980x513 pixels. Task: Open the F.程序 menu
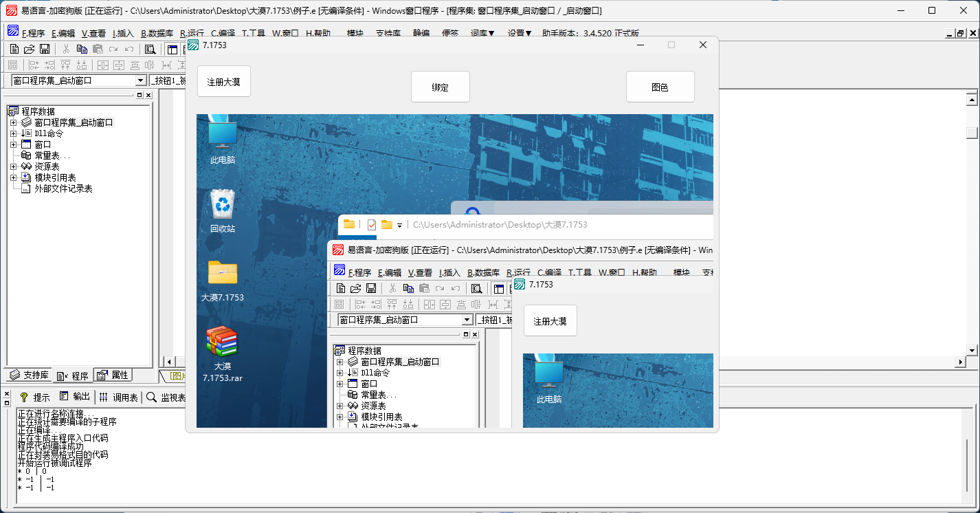click(x=33, y=33)
